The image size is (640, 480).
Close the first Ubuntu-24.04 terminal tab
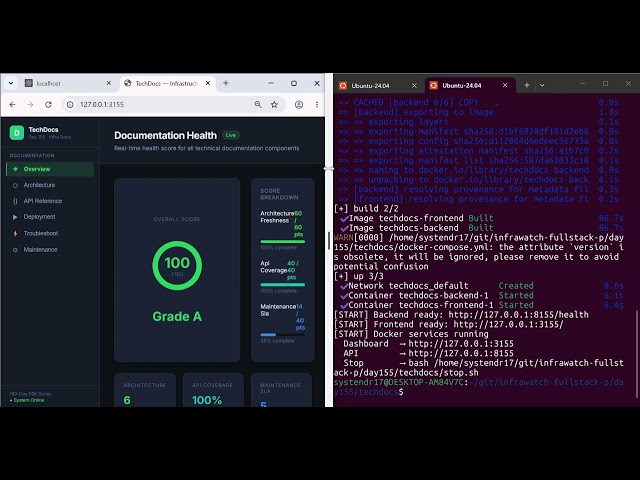(414, 86)
